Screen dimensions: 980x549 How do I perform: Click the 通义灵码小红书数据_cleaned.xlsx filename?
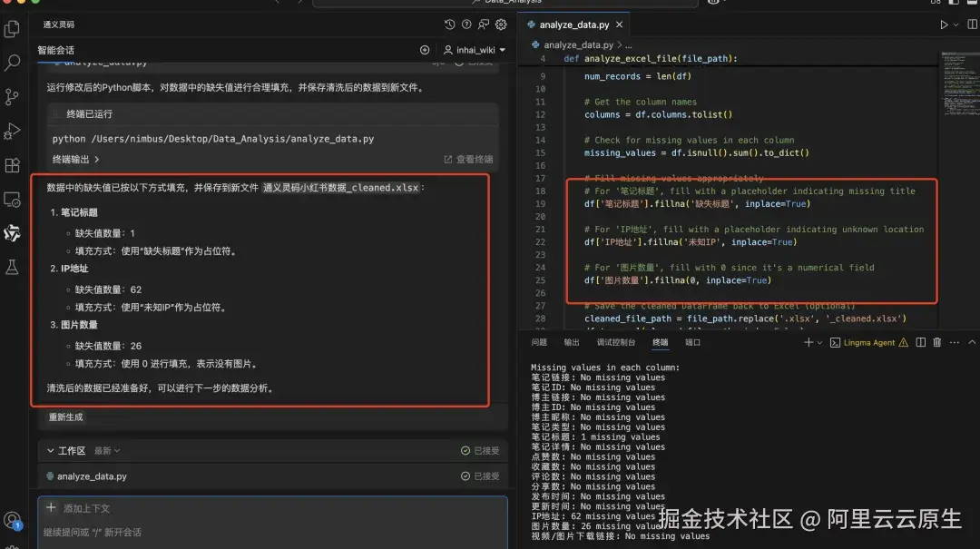[340, 188]
